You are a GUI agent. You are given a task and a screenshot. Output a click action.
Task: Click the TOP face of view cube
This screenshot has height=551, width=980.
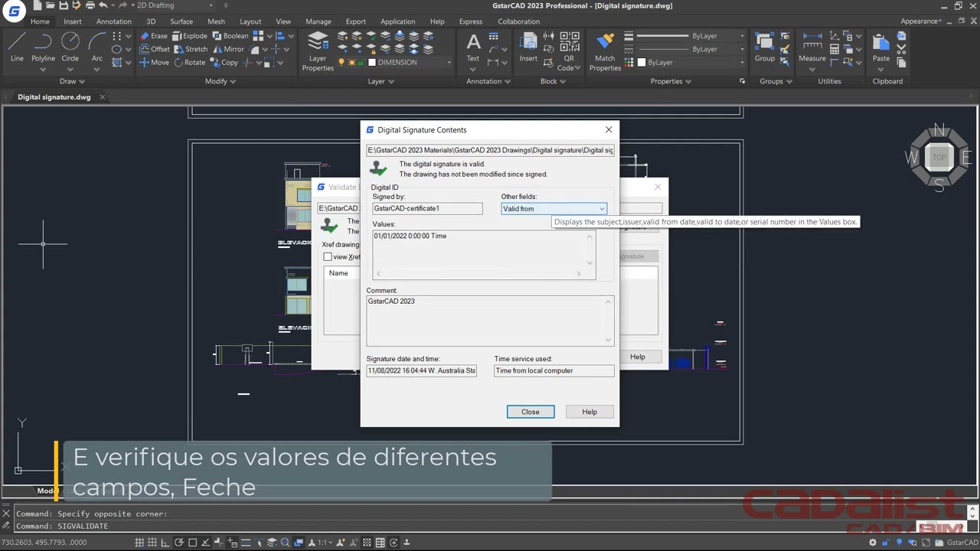click(x=939, y=158)
